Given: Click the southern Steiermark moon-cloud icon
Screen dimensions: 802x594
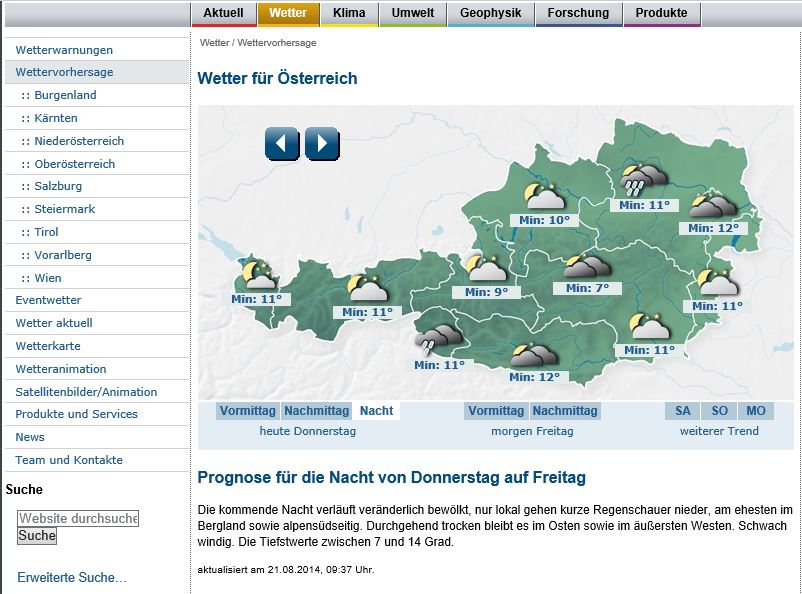Looking at the screenshot, I should [x=649, y=326].
